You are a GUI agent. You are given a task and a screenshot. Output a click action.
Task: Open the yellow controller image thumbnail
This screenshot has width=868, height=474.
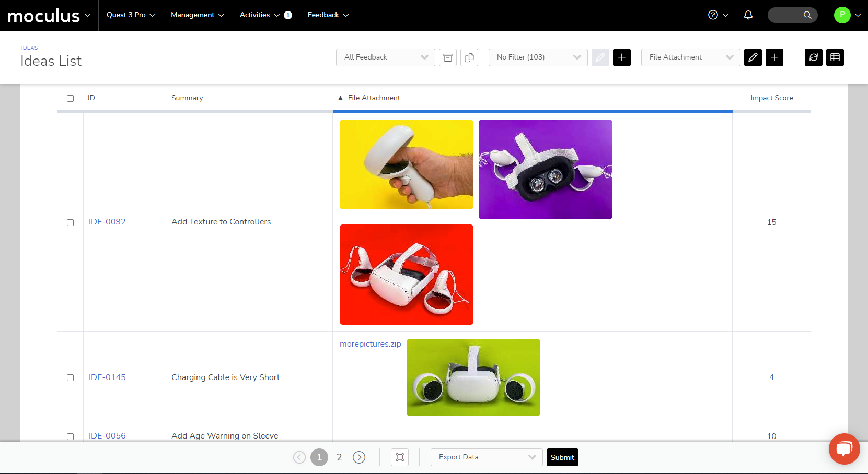[406, 164]
